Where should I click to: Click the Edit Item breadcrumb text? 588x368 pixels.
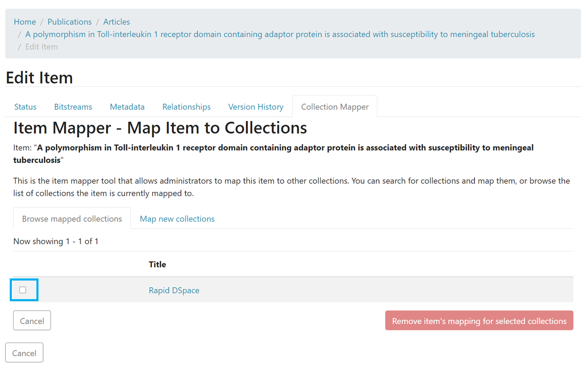(41, 47)
